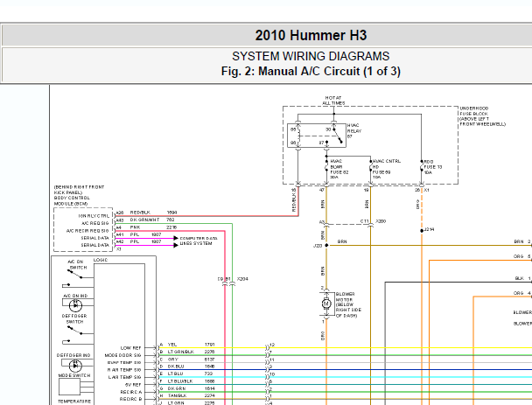This screenshot has width=532, height=405.
Task: Click the "PNK" wire color label
Action: tap(135, 227)
